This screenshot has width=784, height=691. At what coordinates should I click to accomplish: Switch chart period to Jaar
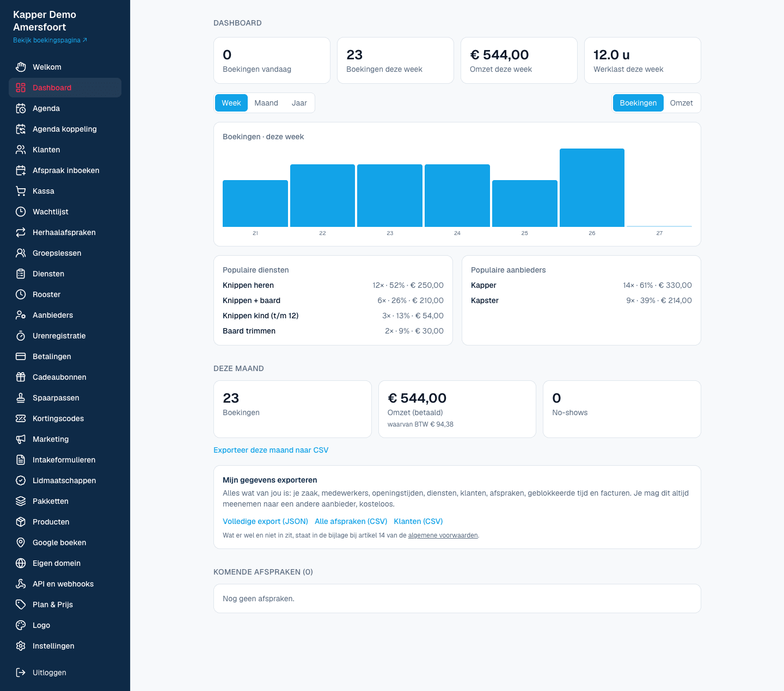click(299, 103)
